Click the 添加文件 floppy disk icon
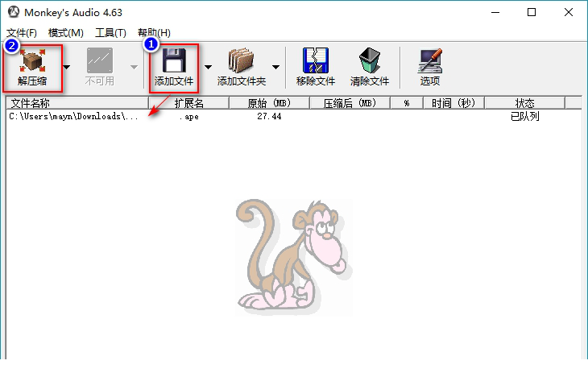Screen dimensions: 588x373 pyautogui.click(x=174, y=60)
